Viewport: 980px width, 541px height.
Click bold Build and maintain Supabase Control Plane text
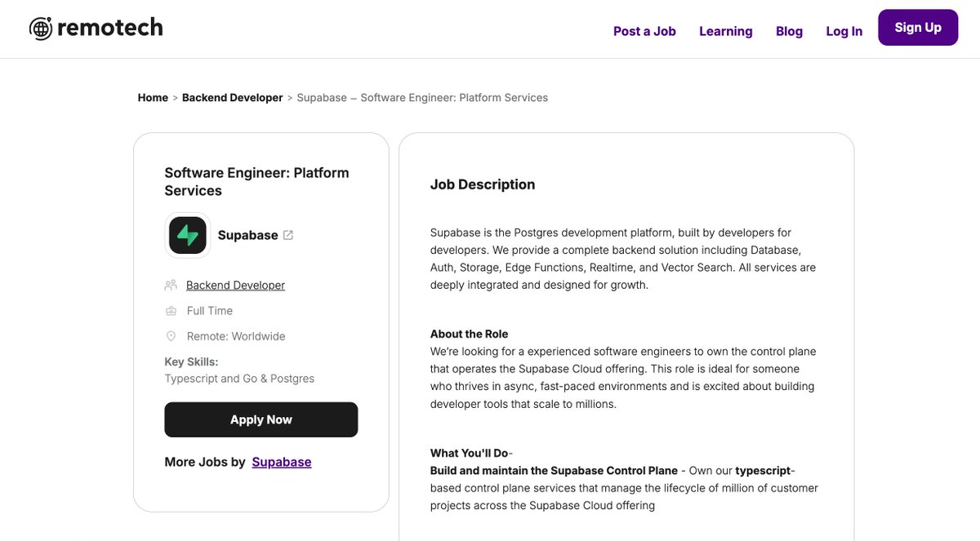point(554,471)
